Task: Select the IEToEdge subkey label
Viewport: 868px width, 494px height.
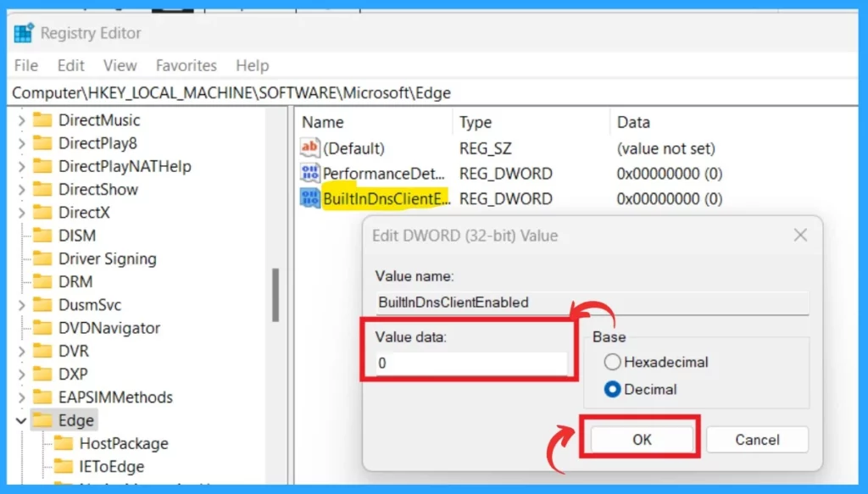Action: pos(111,466)
